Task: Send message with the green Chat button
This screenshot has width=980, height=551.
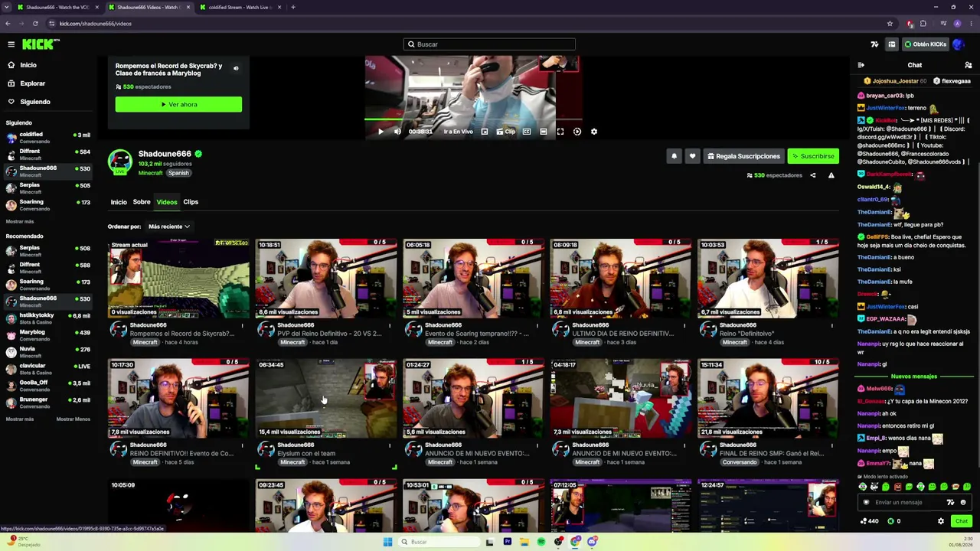Action: pos(962,521)
